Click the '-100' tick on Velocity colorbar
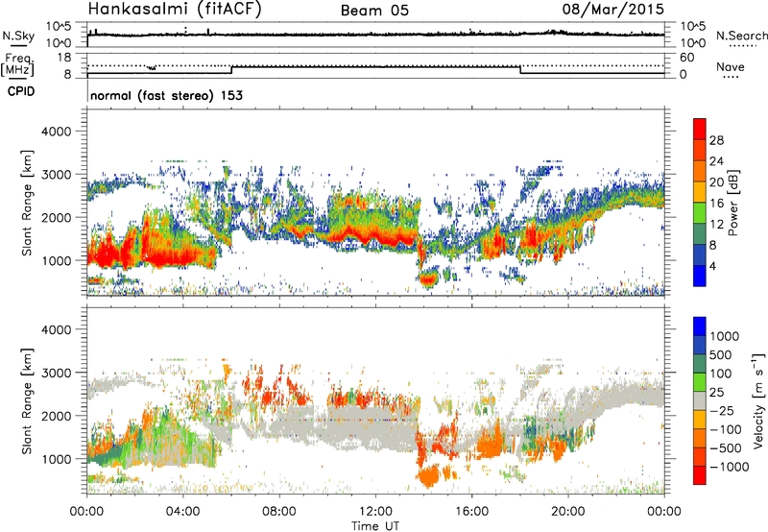Viewport: 768px width, 532px height. pos(726,429)
